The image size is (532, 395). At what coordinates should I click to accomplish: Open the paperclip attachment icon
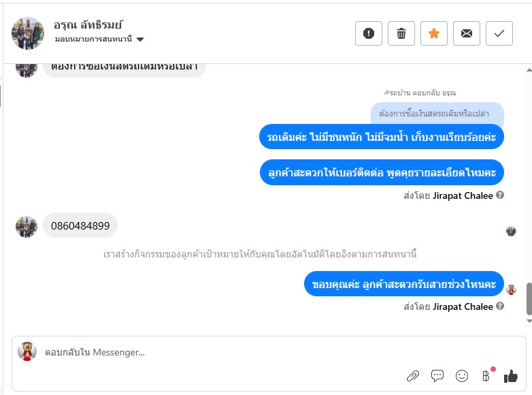(413, 376)
